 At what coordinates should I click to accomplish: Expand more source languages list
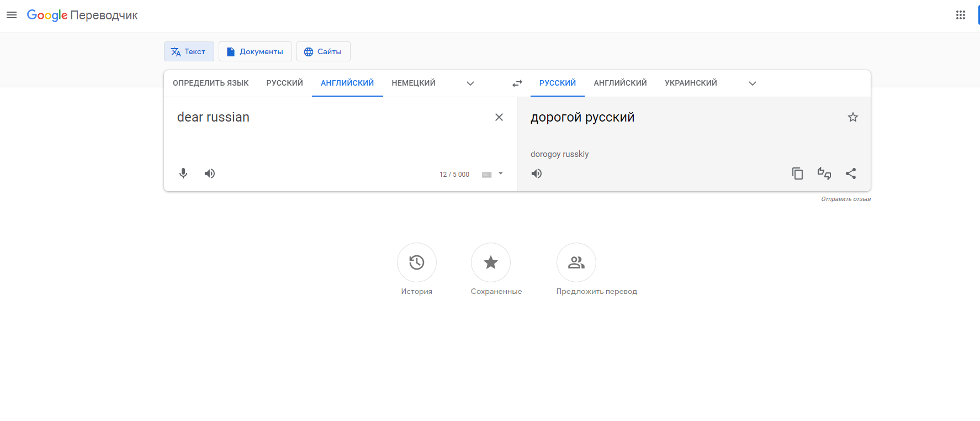click(x=470, y=83)
